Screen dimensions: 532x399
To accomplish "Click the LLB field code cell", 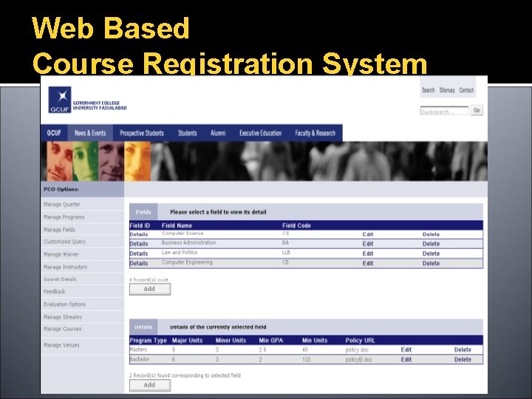I will (x=286, y=253).
